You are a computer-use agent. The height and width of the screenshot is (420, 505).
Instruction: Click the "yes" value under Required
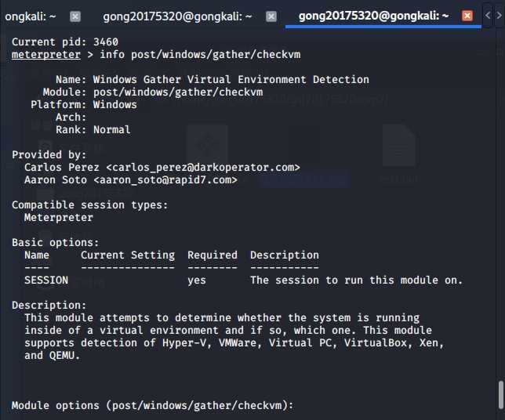(x=197, y=280)
